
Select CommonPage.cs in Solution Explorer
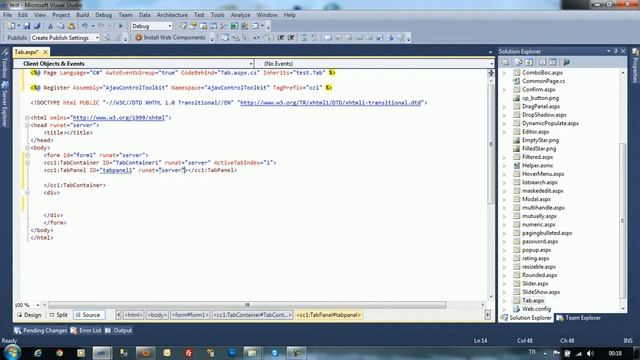click(x=544, y=81)
